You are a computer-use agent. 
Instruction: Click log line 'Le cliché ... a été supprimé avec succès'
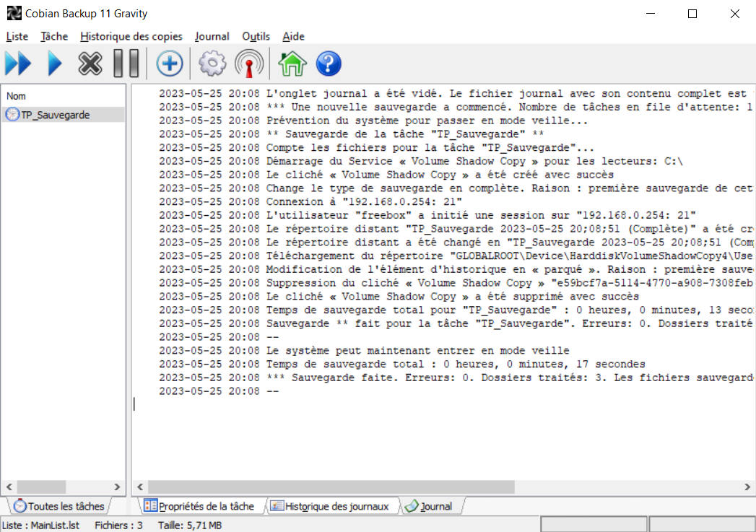[x=399, y=297]
